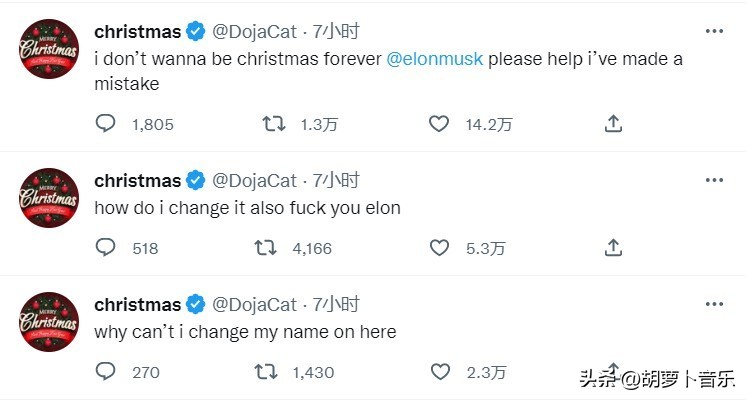Reply to the 'change my name' tweet
Image resolution: width=747 pixels, height=400 pixels.
click(106, 372)
